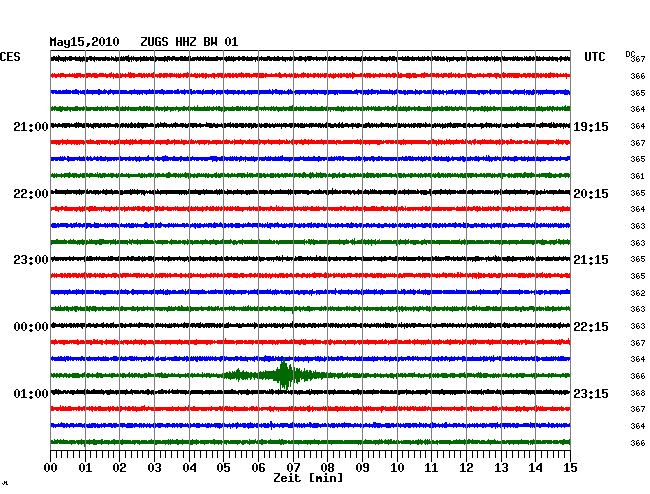Select minute axis label 00
Screen dimensions: 650x494
pyautogui.click(x=51, y=468)
